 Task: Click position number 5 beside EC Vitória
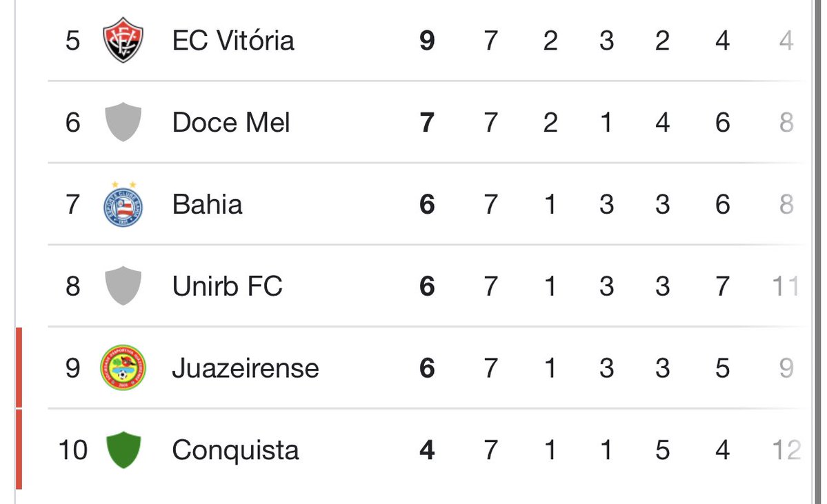(72, 41)
